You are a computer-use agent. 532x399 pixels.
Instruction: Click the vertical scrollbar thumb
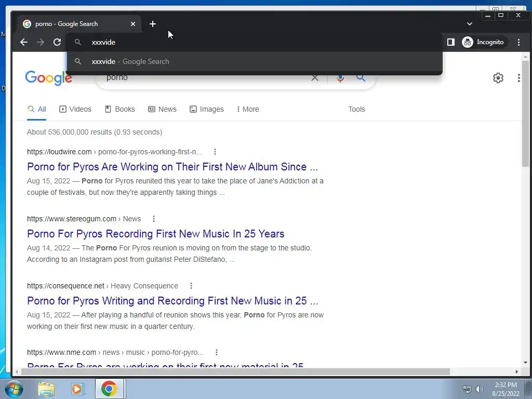tap(525, 114)
